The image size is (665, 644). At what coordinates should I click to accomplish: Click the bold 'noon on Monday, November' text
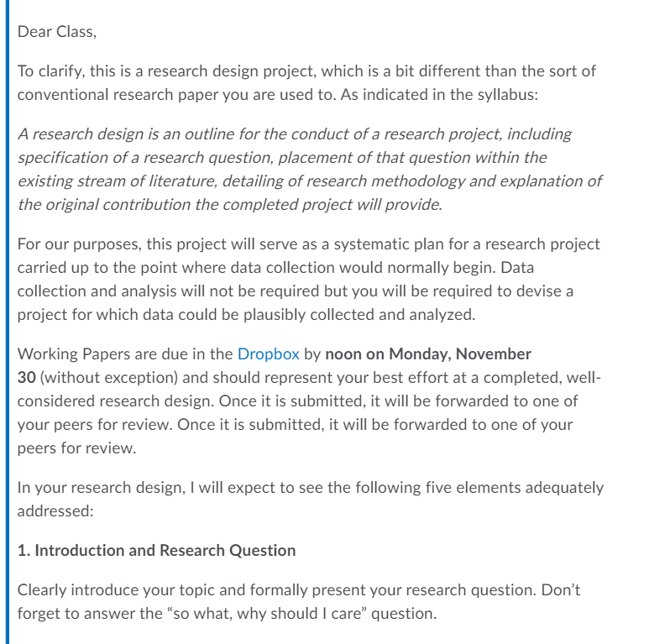[428, 354]
